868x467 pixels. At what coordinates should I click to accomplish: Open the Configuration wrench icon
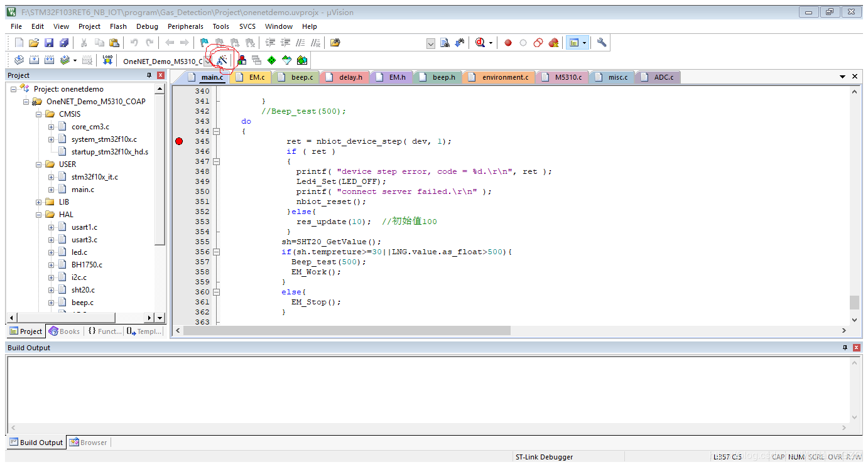tap(602, 43)
